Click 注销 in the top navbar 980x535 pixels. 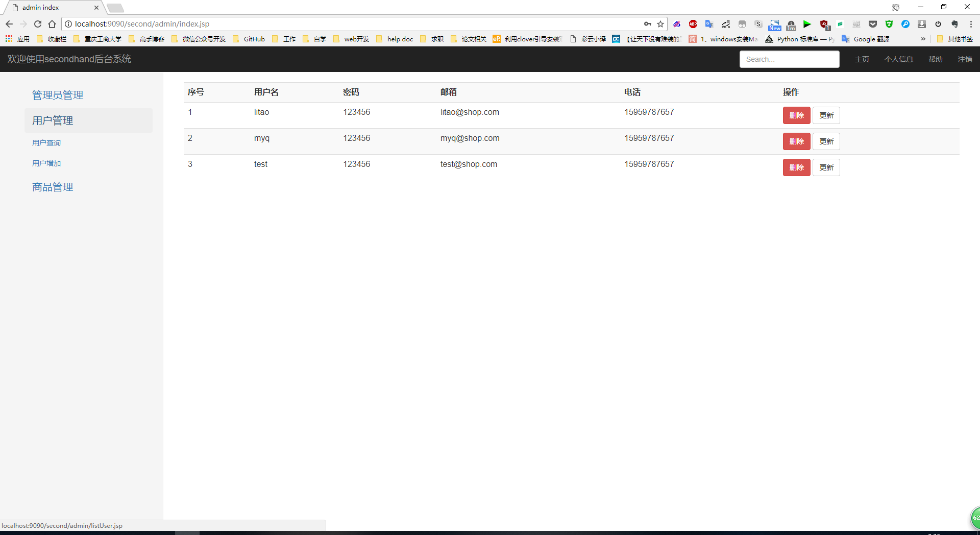pos(965,59)
